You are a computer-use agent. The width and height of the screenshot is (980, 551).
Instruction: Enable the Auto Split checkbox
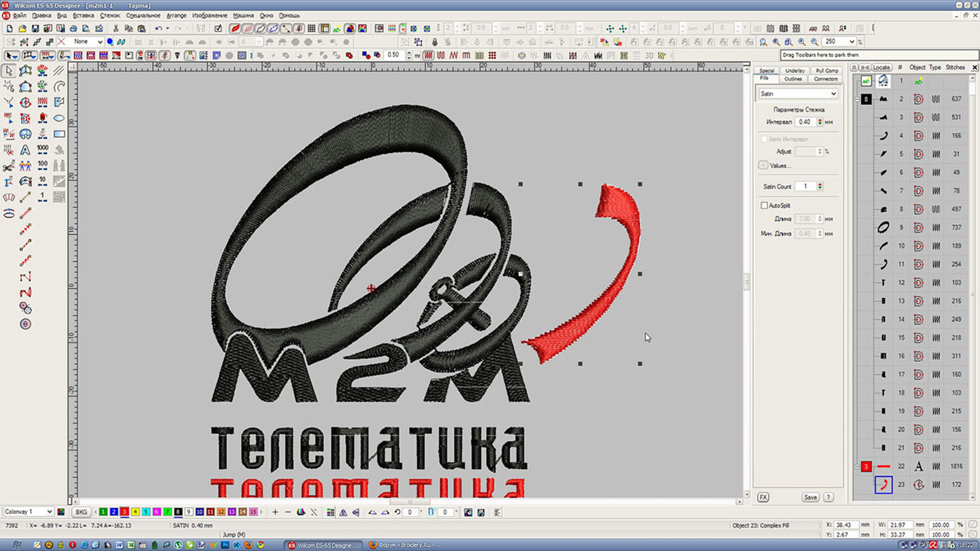[764, 206]
